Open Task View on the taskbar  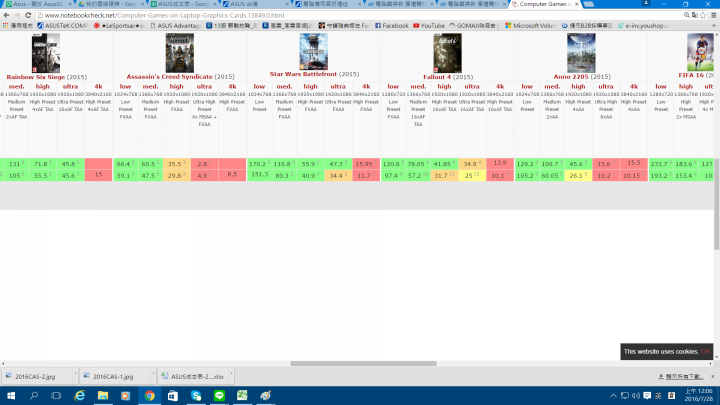pos(56,395)
